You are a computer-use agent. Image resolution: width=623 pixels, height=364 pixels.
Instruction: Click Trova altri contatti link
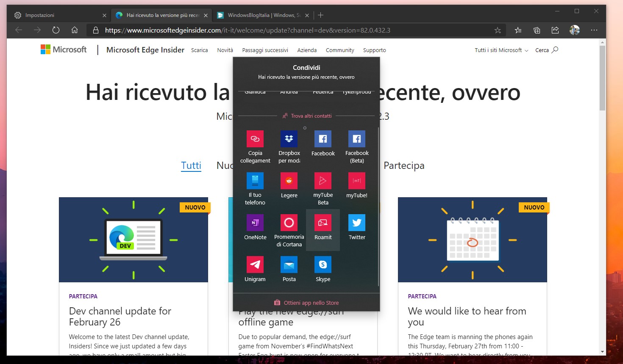(307, 116)
